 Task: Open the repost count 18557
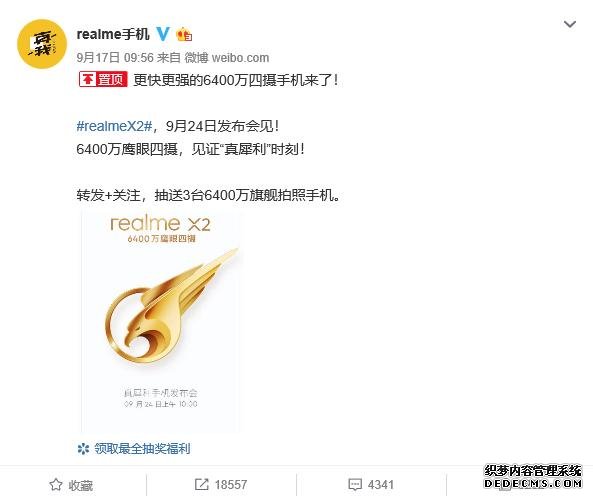coord(231,485)
